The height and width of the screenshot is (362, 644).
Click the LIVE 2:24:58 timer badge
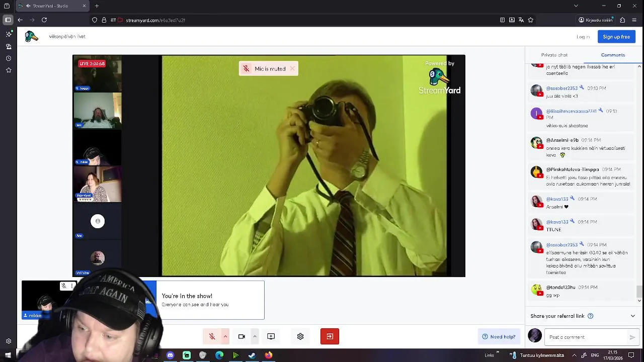tap(92, 64)
